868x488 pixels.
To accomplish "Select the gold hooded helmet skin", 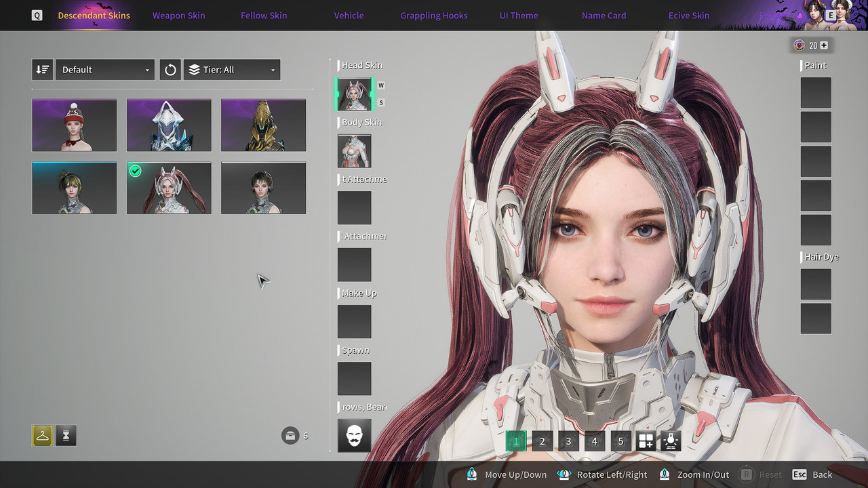I will click(x=263, y=125).
